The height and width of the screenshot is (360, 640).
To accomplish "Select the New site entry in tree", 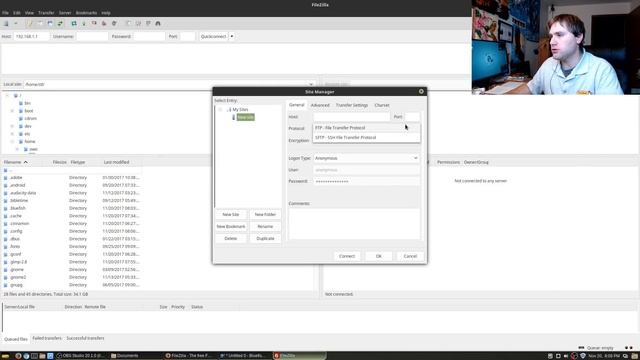I will pos(246,118).
